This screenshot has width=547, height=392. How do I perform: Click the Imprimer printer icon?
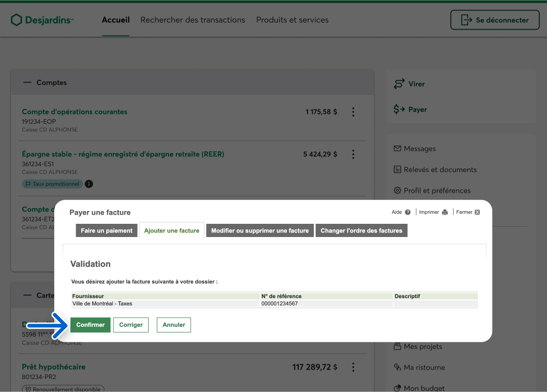coord(445,212)
